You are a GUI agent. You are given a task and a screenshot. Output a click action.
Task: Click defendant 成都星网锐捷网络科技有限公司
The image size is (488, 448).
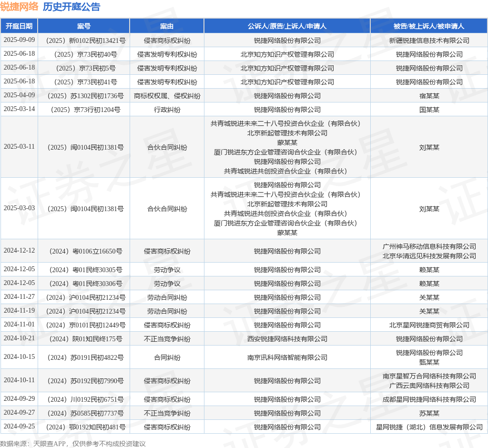[429, 399]
